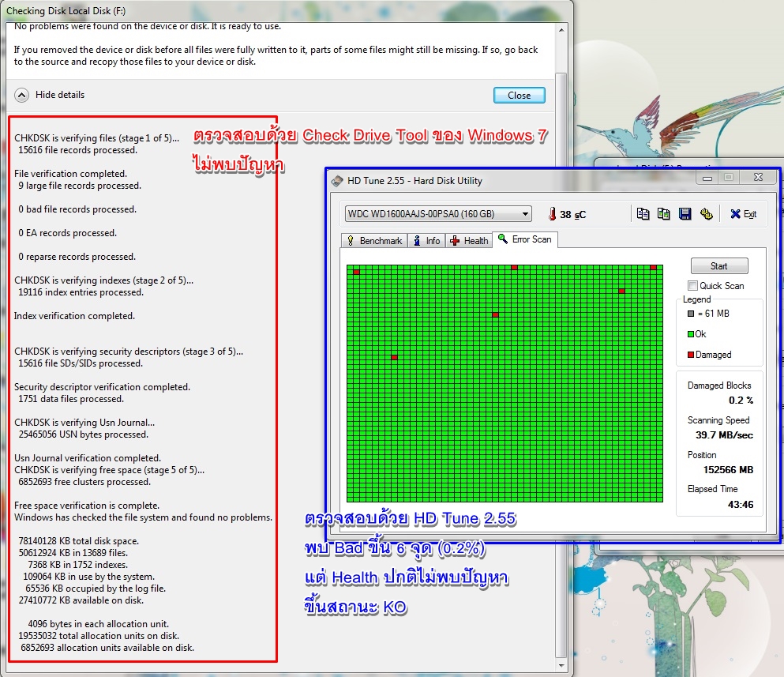784x677 pixels.
Task: Click the 39.7 MB/sec scanning speed value
Action: tap(724, 435)
